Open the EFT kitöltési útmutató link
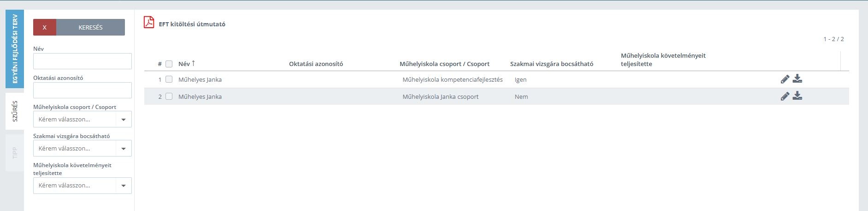This screenshot has height=211, width=868. [192, 24]
